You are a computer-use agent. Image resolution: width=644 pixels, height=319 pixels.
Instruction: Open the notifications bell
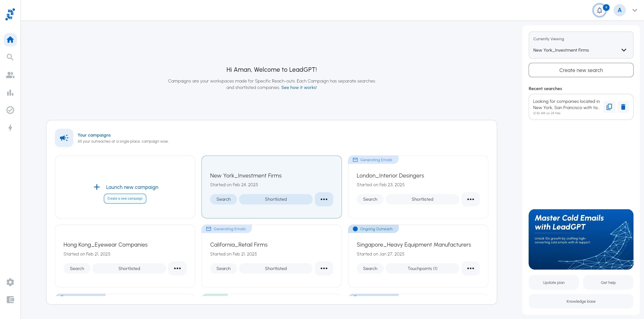click(x=600, y=11)
